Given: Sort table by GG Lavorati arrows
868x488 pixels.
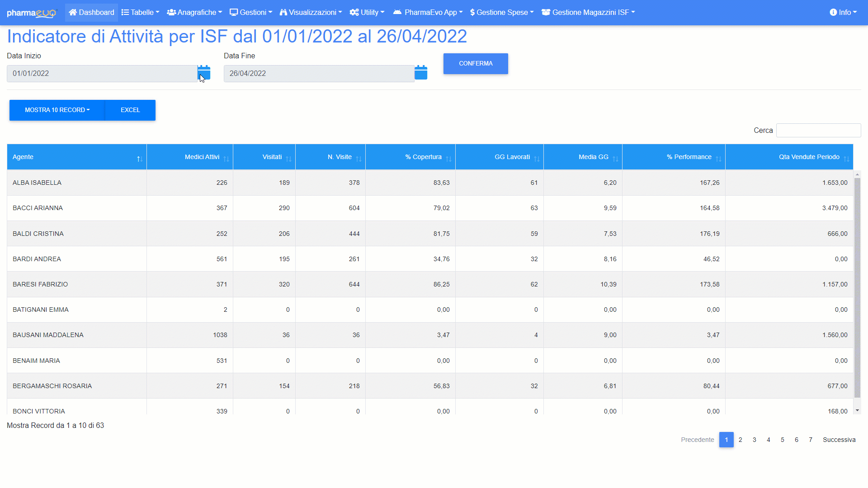Looking at the screenshot, I should click(537, 159).
